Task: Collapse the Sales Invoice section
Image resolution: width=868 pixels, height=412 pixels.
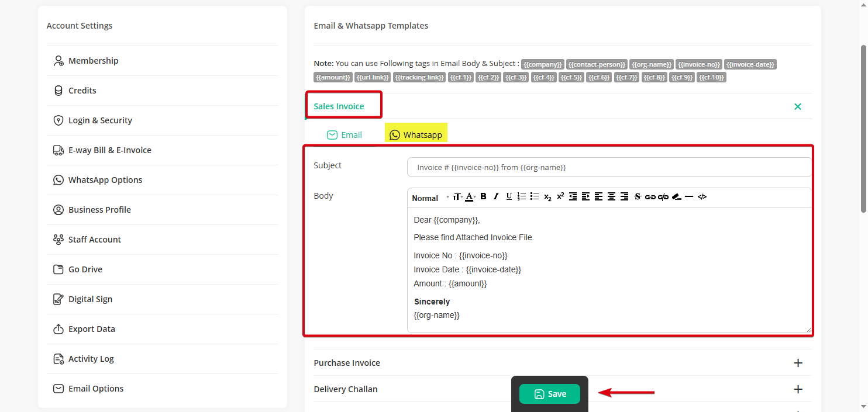Action: [798, 106]
